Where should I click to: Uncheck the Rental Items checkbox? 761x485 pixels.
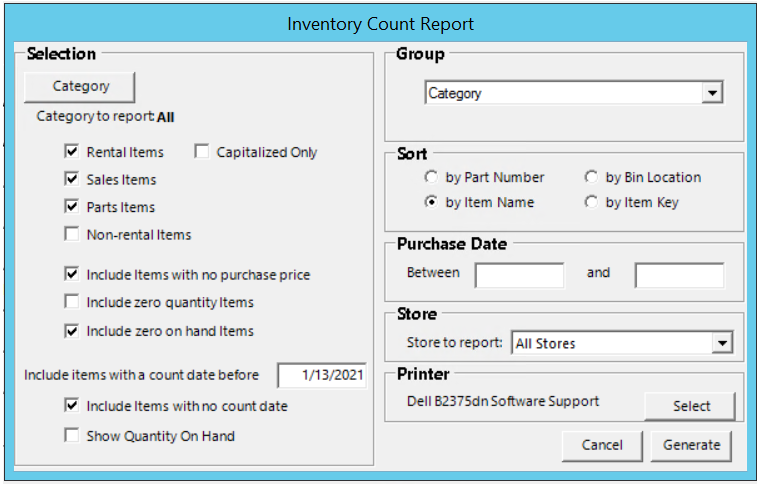click(72, 152)
